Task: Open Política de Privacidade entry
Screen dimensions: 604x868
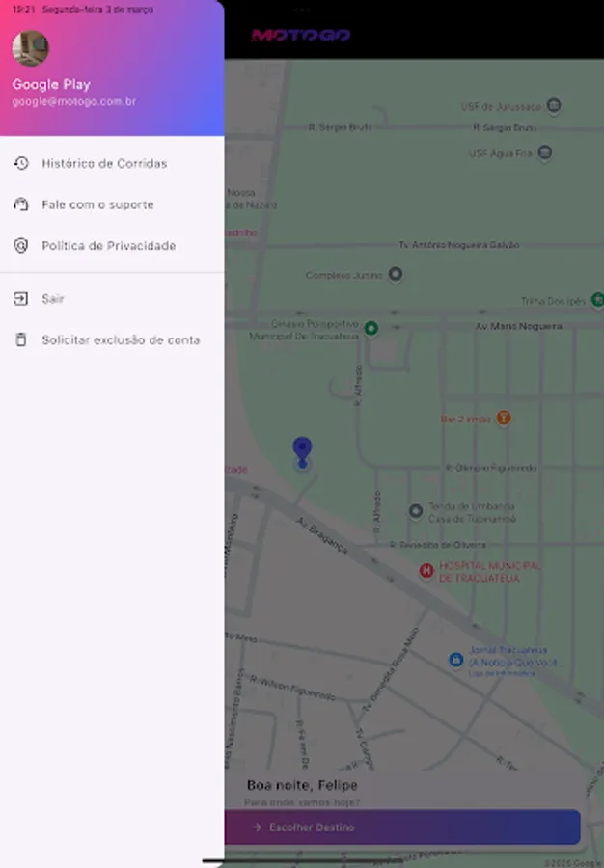Action: [x=112, y=245]
